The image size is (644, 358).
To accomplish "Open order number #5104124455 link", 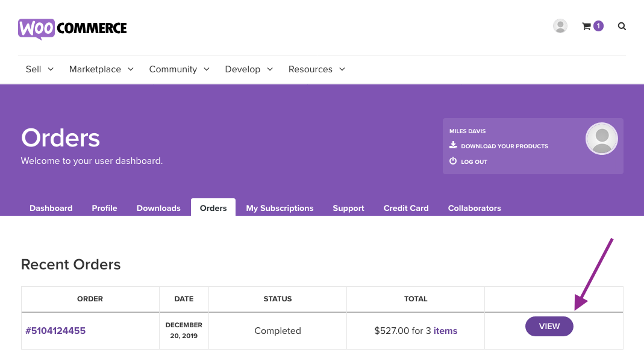I will (55, 331).
